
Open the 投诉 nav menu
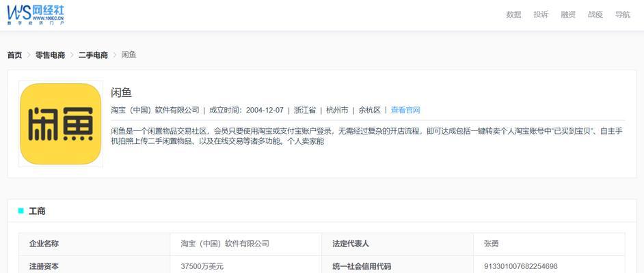point(541,15)
